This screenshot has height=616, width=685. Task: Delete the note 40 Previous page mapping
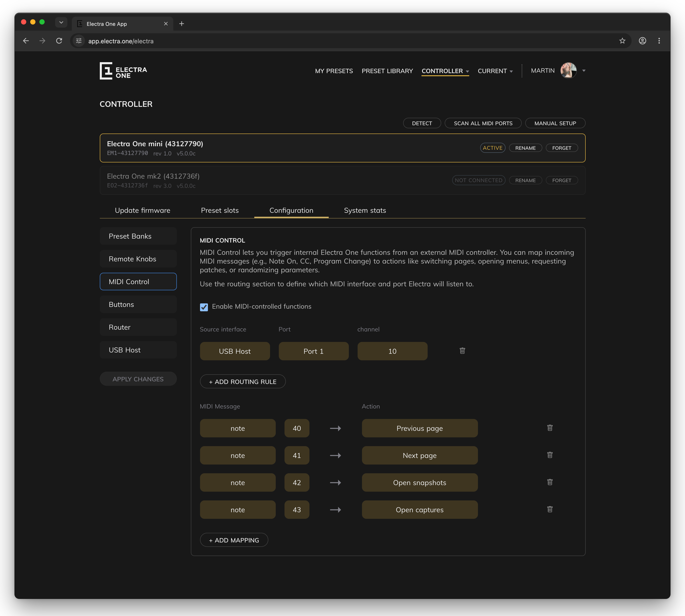pos(550,428)
